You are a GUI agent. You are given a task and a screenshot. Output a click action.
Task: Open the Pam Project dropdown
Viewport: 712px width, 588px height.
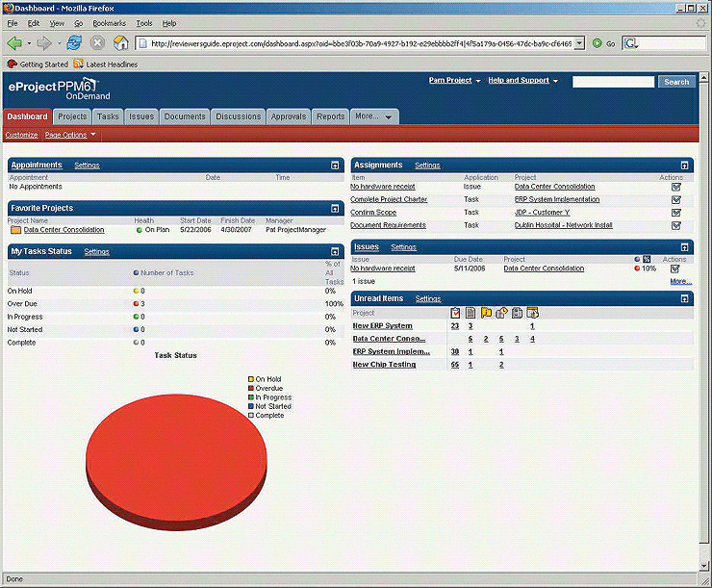click(x=454, y=81)
